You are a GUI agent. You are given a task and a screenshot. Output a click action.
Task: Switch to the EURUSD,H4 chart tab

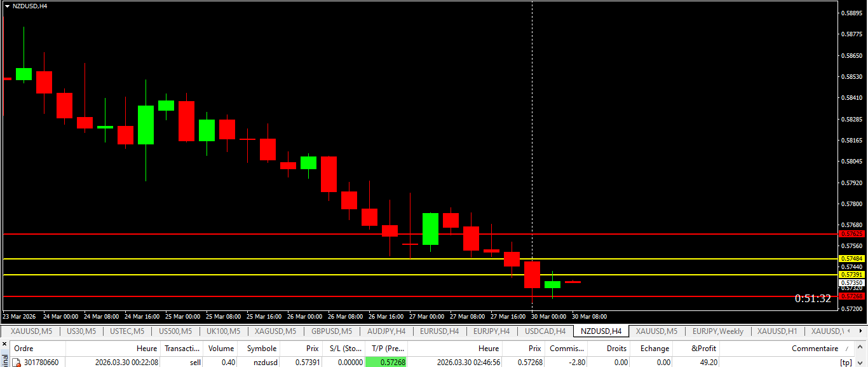440,331
